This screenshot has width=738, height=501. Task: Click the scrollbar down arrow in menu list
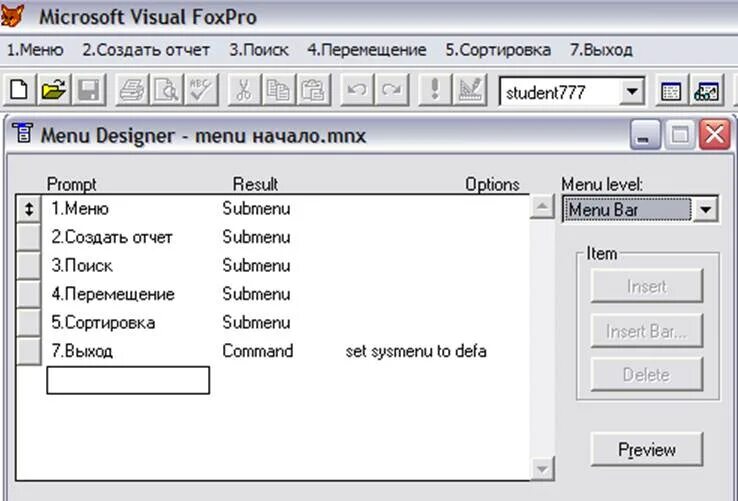(542, 469)
